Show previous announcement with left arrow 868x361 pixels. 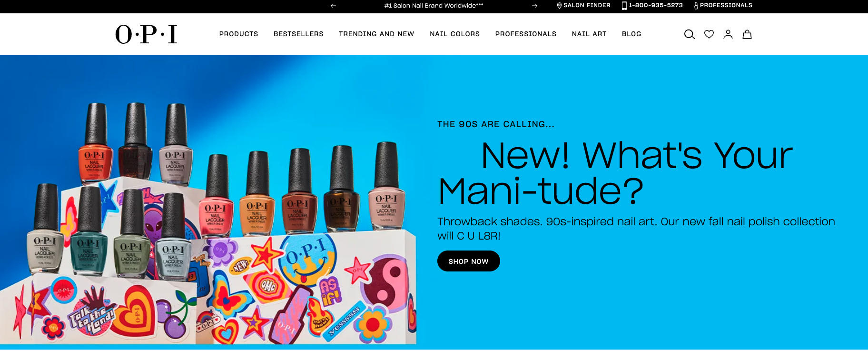point(334,6)
